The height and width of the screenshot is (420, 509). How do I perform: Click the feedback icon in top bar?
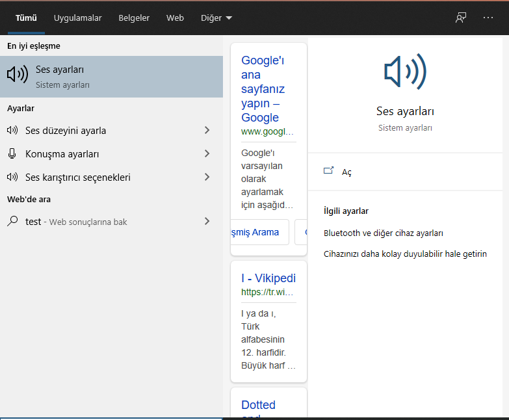461,18
